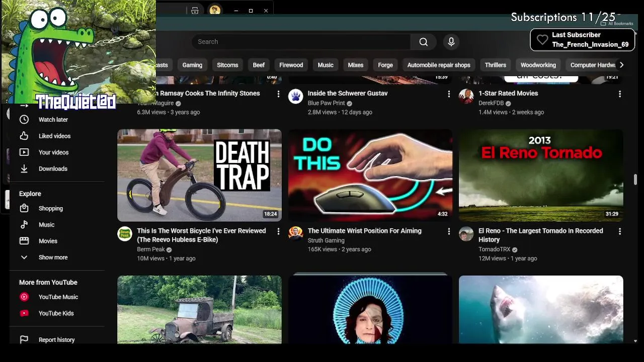Image resolution: width=644 pixels, height=362 pixels.
Task: Go to DerekFDB channel name
Action: (x=491, y=103)
